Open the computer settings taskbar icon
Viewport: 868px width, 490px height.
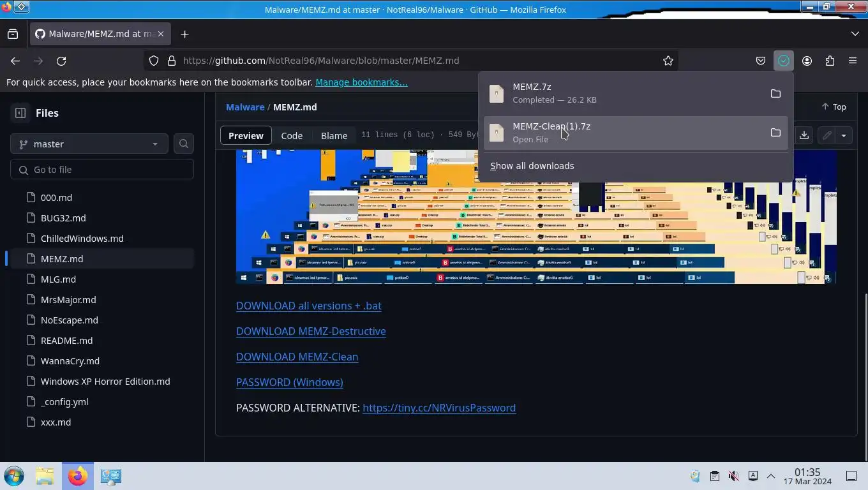pyautogui.click(x=111, y=476)
